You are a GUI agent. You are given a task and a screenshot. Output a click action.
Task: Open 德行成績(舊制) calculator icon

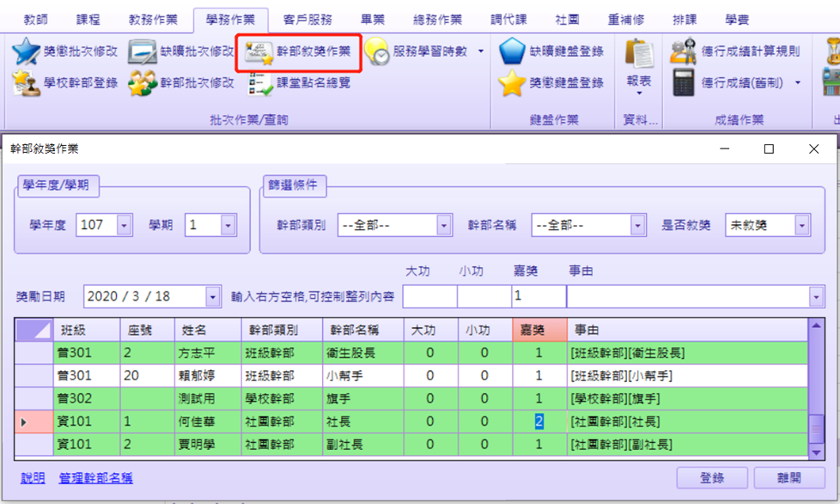[683, 83]
